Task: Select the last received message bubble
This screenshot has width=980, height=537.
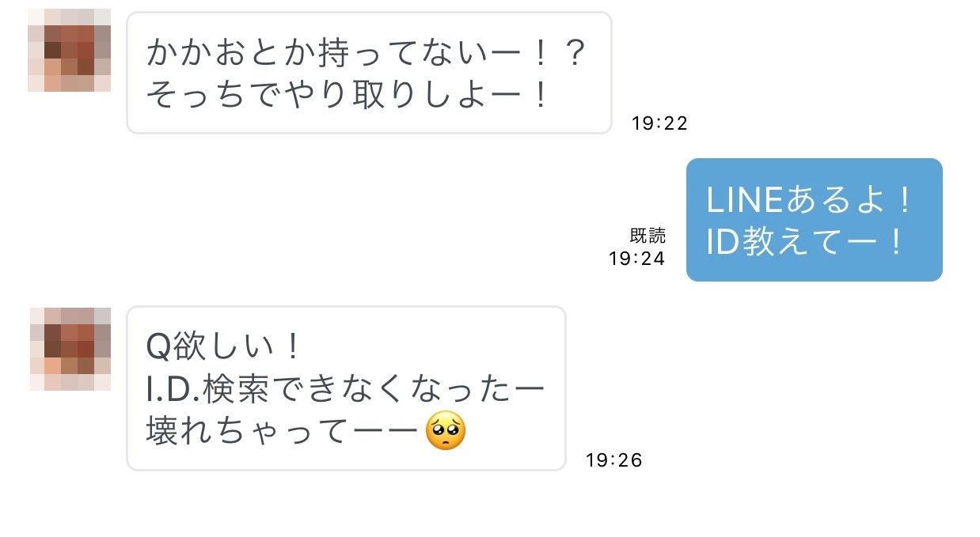Action: [x=346, y=388]
